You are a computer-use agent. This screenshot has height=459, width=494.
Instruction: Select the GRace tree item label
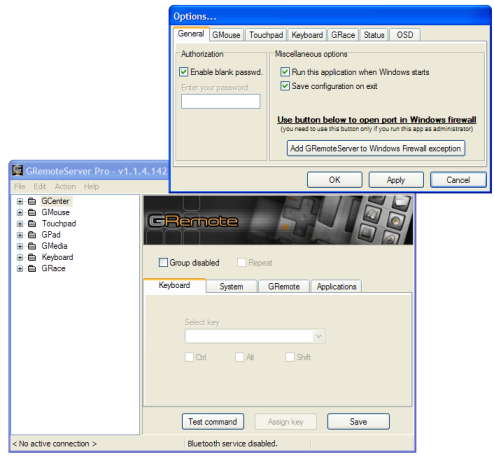53,268
